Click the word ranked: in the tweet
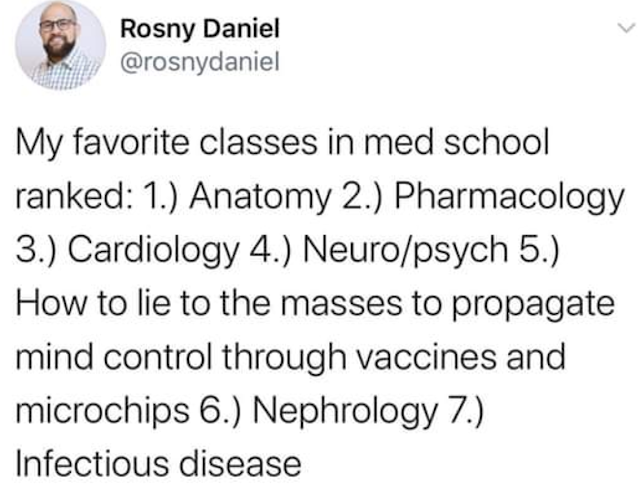Image resolution: width=640 pixels, height=503 pixels. point(74,196)
